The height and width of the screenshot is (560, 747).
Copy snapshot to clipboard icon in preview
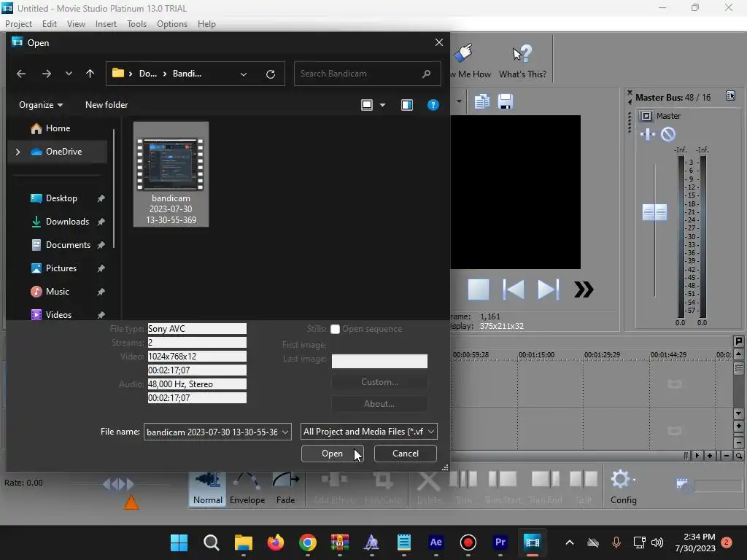pos(481,101)
